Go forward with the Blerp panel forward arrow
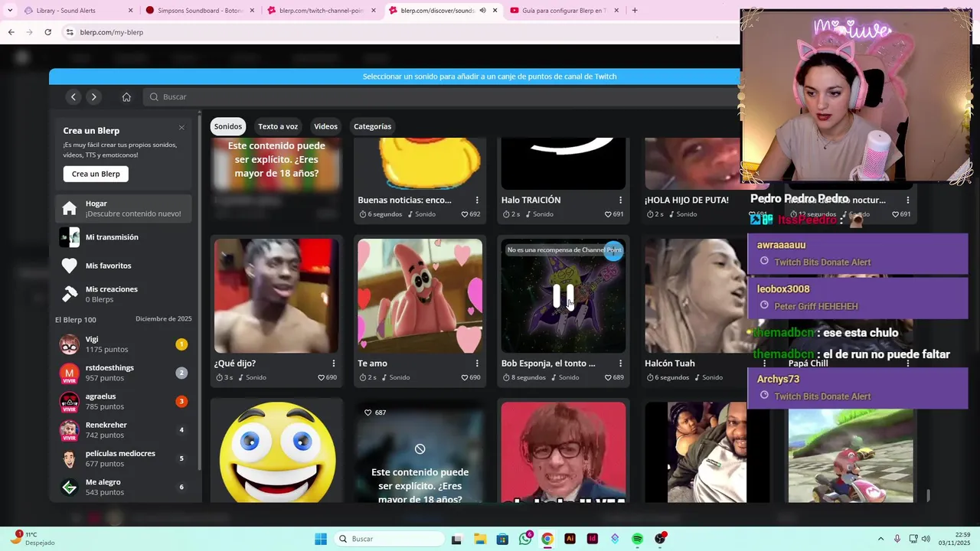The height and width of the screenshot is (551, 980). (x=93, y=96)
